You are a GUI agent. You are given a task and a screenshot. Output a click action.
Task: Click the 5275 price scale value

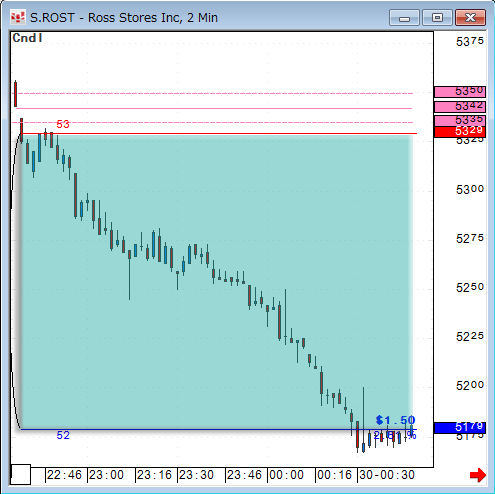pyautogui.click(x=470, y=239)
